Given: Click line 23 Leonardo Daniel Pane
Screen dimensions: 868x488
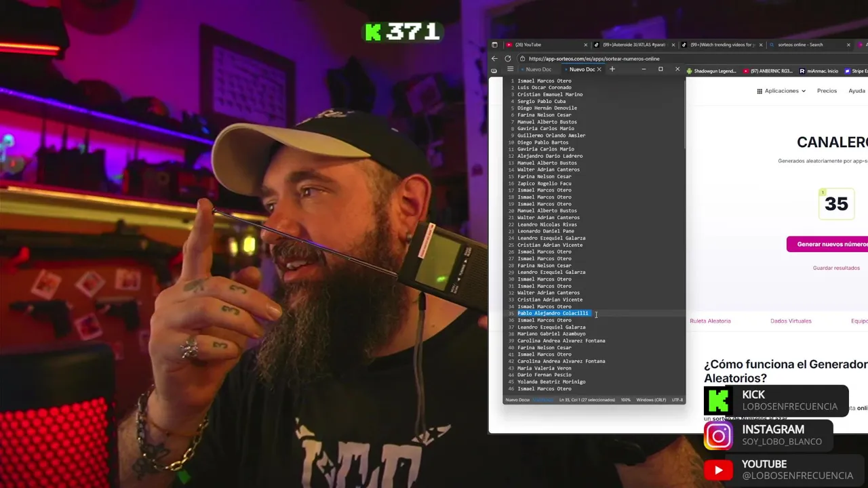Looking at the screenshot, I should pyautogui.click(x=546, y=231).
